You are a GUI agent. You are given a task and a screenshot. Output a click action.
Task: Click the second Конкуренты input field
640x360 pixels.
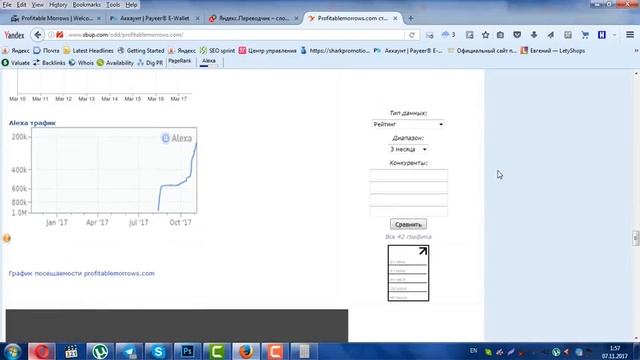[x=408, y=188]
